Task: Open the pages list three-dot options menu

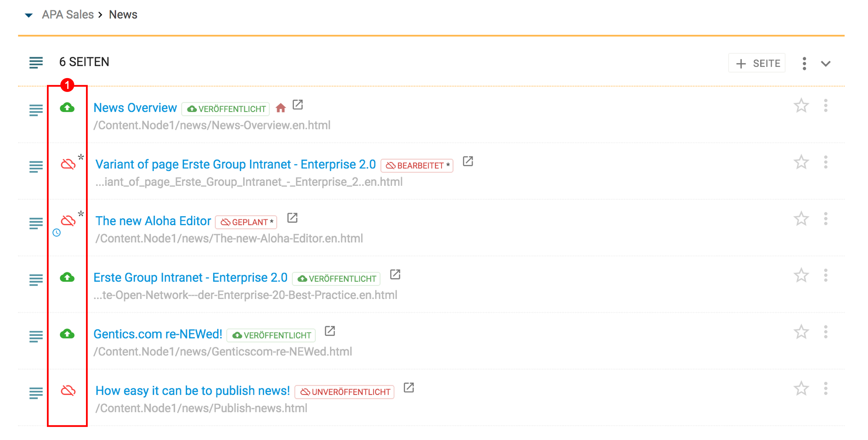Action: tap(804, 64)
